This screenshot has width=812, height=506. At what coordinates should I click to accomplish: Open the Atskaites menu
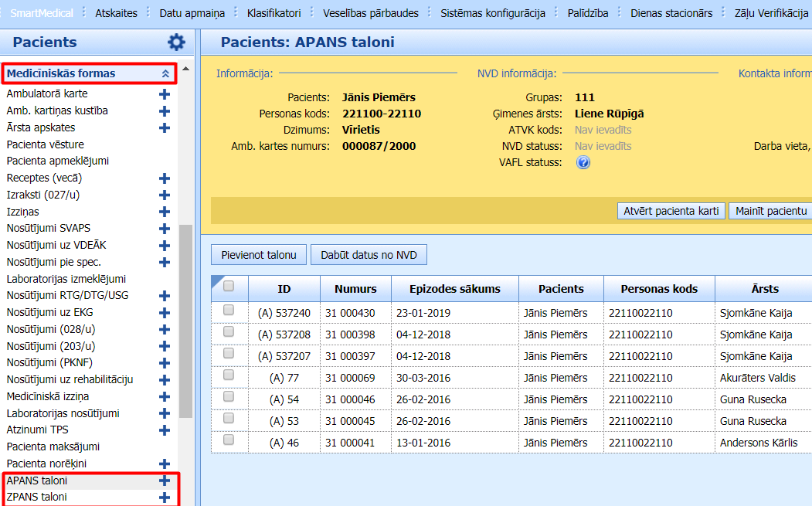116,13
